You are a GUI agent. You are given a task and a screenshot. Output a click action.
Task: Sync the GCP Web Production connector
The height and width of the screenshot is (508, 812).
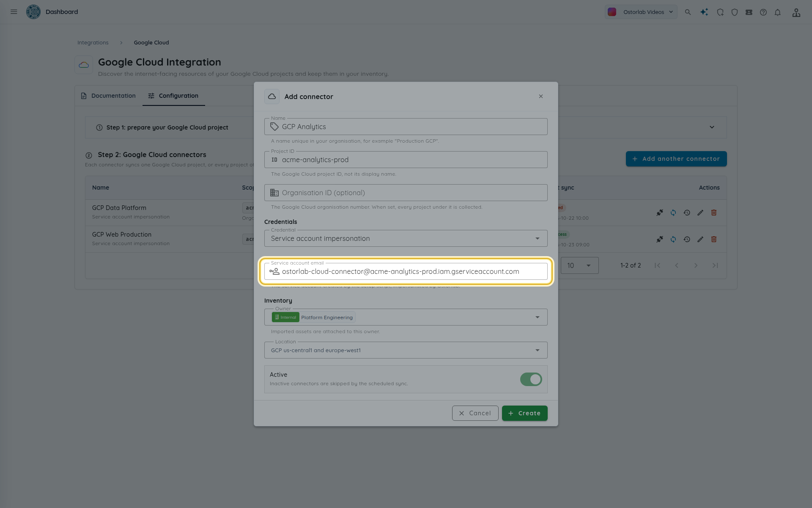[673, 239]
